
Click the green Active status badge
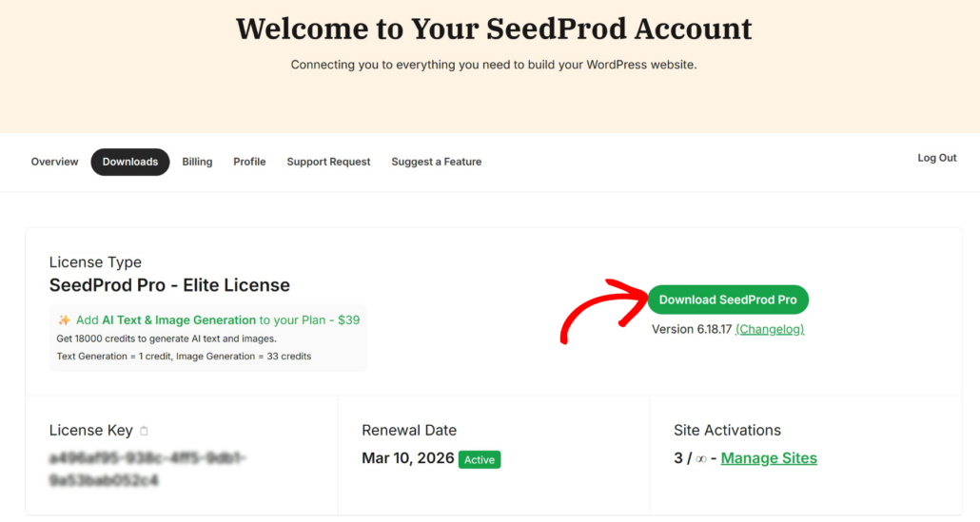(x=480, y=459)
